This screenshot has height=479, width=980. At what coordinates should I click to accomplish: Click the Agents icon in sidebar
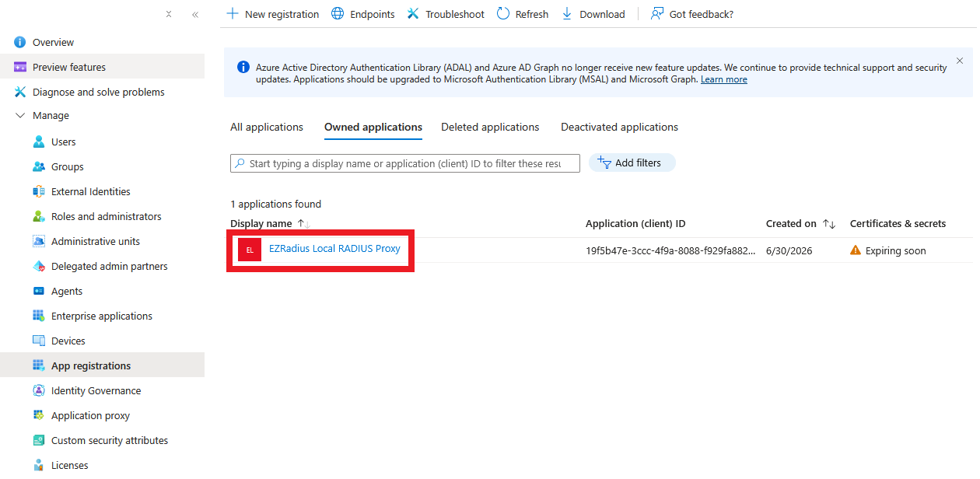coord(39,291)
